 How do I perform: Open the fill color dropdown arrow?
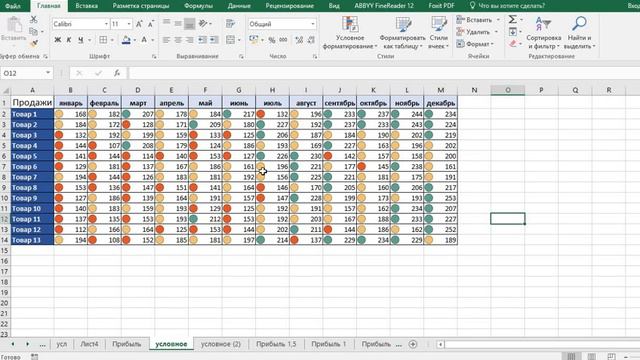(x=134, y=40)
